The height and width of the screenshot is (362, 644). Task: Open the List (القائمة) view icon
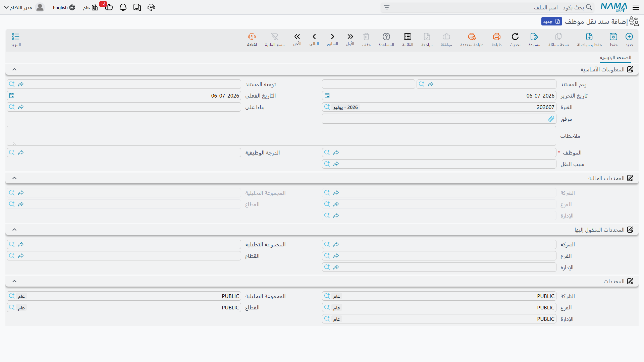[x=408, y=37]
